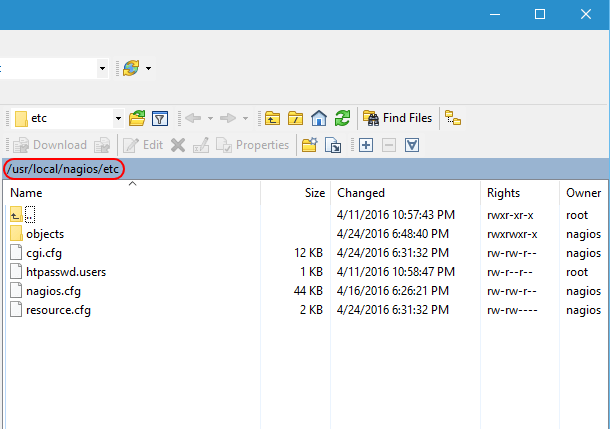Go back with the left arrow

[x=193, y=118]
